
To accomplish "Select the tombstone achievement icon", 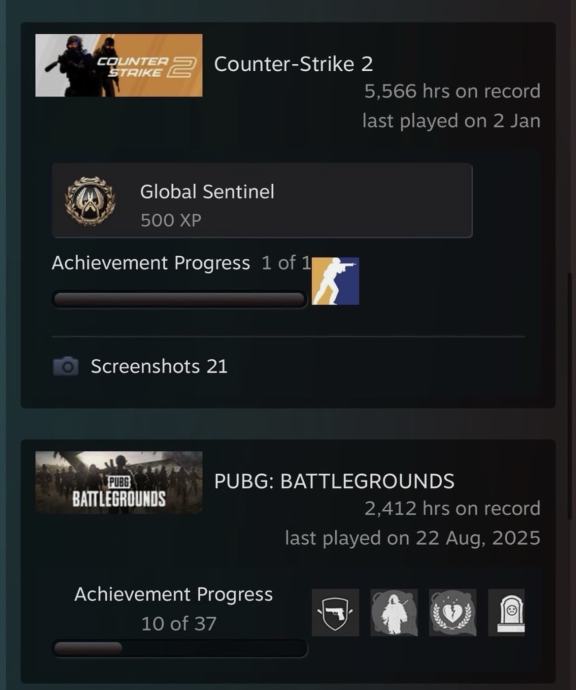I will tap(506, 613).
